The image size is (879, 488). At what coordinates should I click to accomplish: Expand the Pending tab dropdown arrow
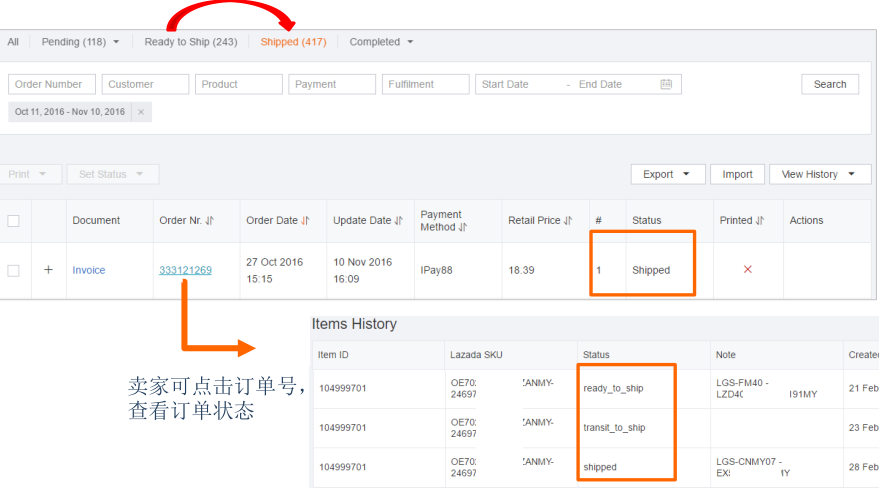click(116, 42)
